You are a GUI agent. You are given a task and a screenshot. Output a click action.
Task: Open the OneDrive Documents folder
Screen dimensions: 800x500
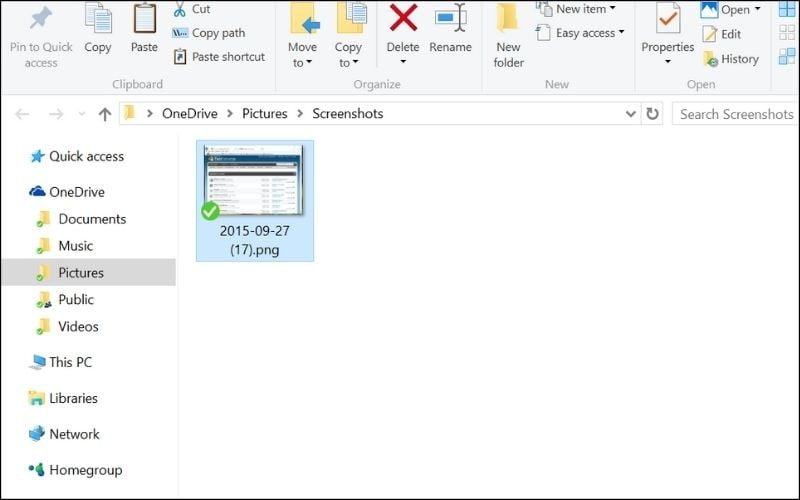82,219
